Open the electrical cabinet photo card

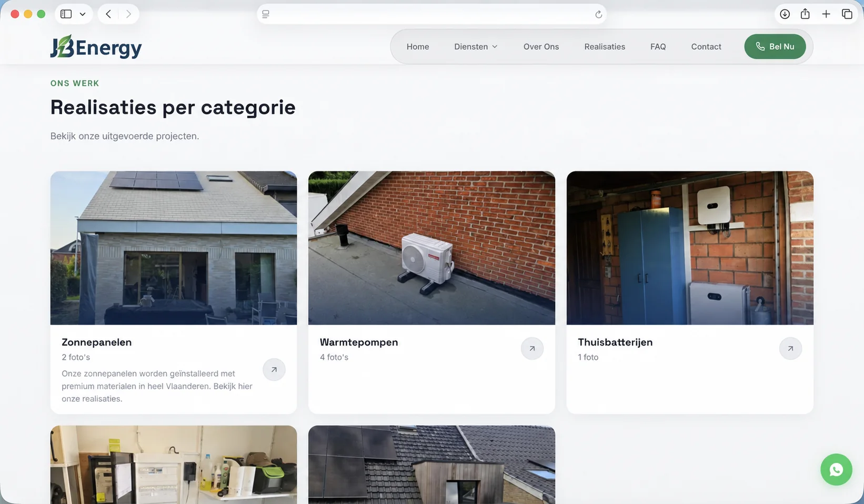coord(174,465)
